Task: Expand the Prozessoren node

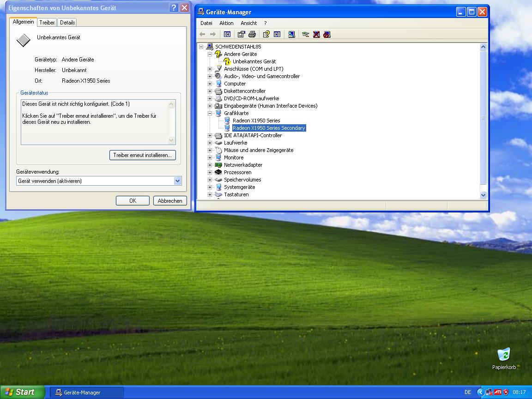Action: pos(210,172)
